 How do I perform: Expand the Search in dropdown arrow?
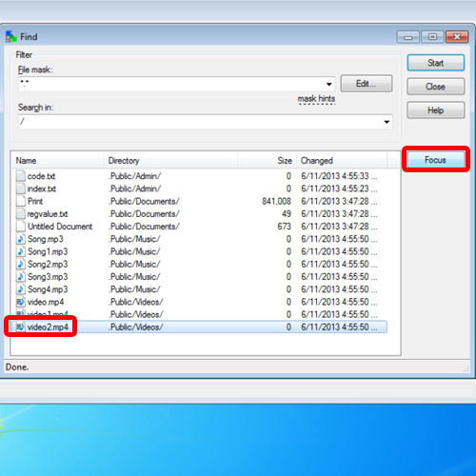(x=387, y=122)
